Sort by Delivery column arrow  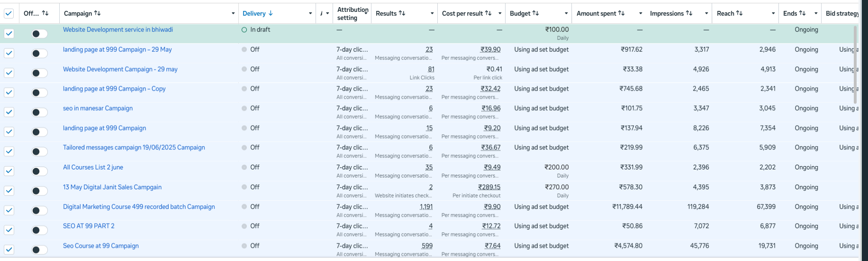coord(271,13)
